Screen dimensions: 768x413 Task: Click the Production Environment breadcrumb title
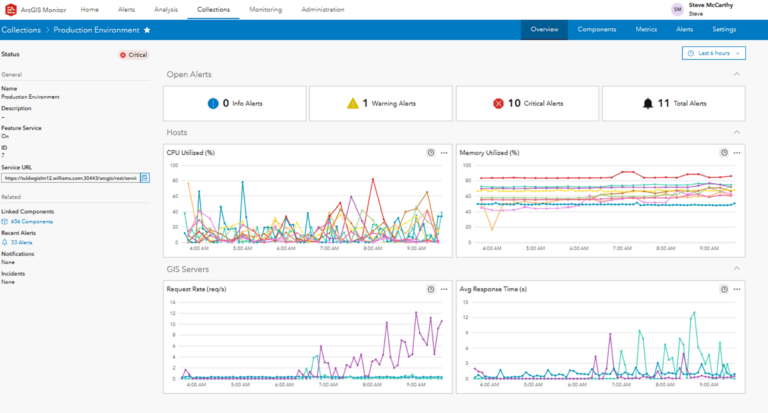[x=96, y=30]
